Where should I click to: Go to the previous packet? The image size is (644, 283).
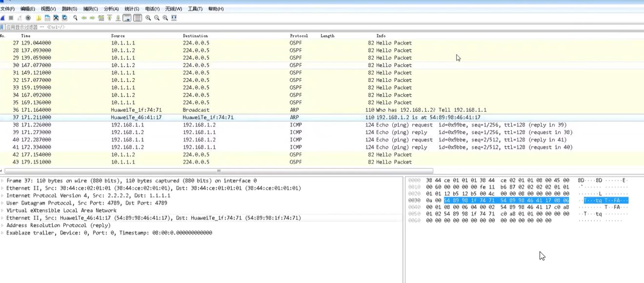tap(84, 18)
